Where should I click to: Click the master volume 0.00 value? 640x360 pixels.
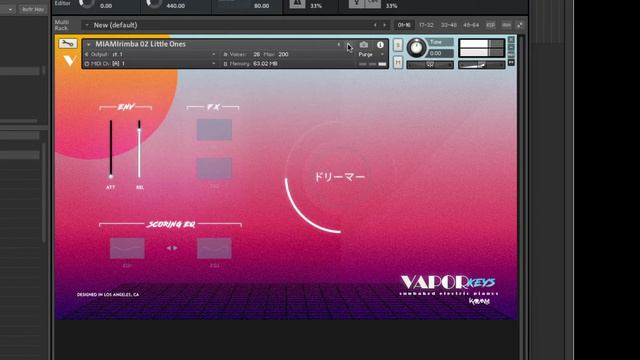pos(106,6)
